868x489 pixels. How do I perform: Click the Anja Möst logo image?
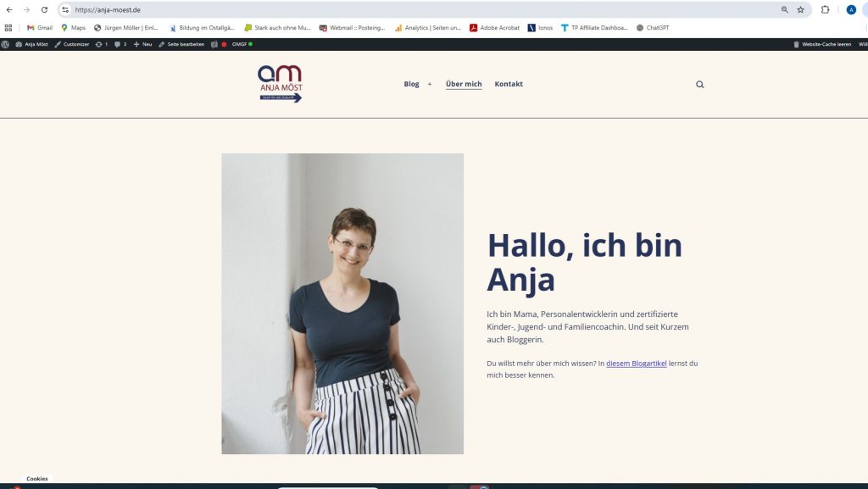(280, 84)
